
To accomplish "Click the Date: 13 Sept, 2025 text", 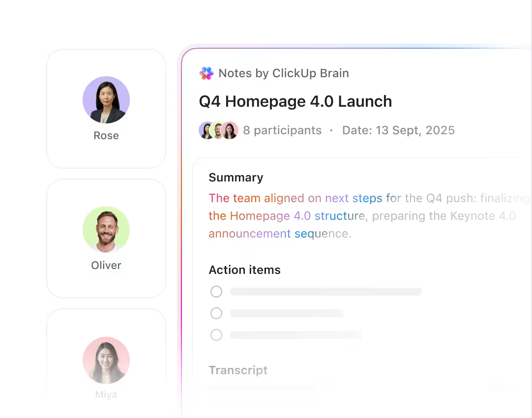I will (398, 130).
